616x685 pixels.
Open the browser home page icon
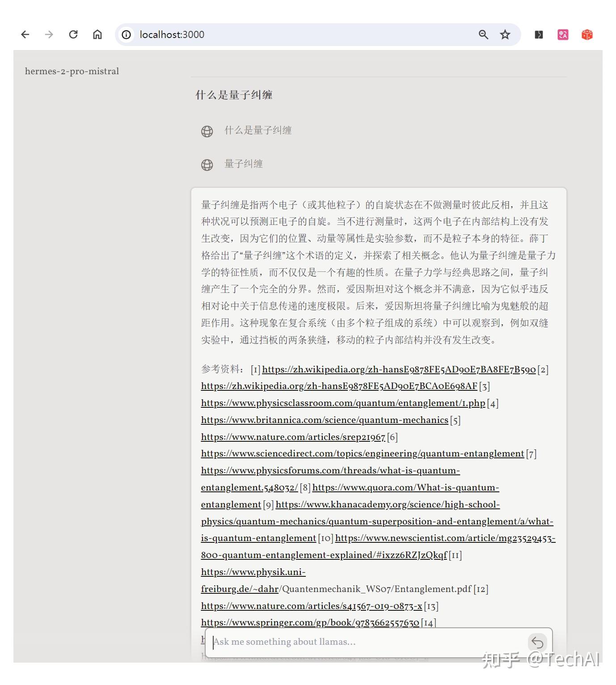pos(97,34)
